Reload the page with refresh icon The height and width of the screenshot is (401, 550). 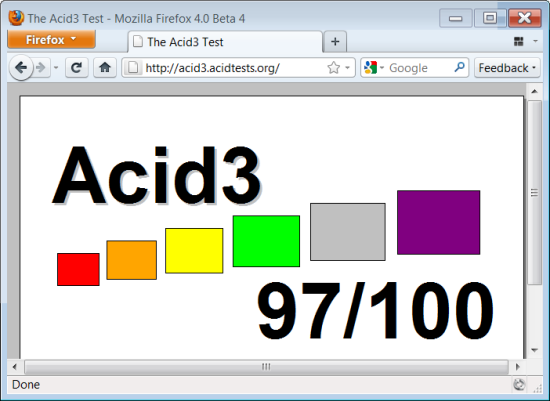pyautogui.click(x=76, y=67)
